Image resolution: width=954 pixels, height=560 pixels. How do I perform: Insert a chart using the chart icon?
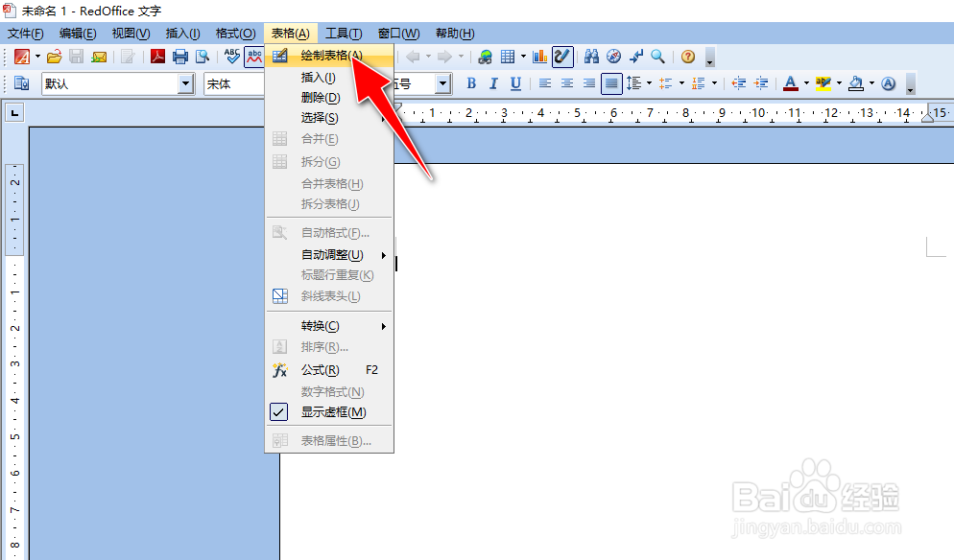click(537, 57)
